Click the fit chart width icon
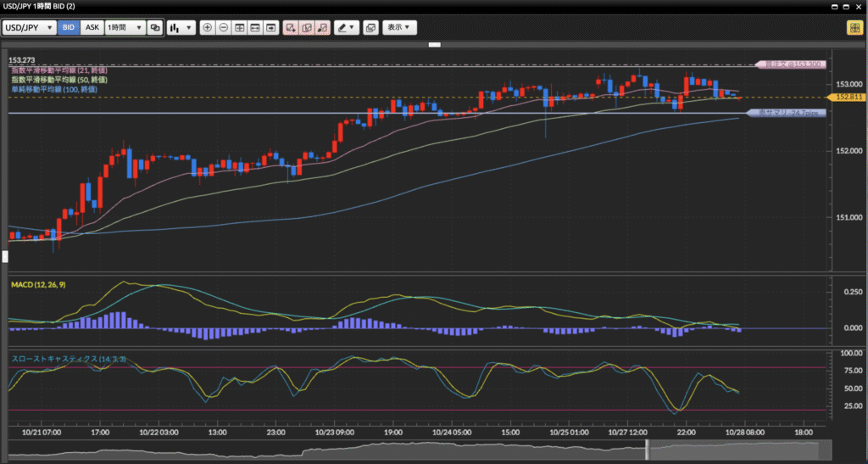Screen dimensions: 868x464 click(255, 27)
